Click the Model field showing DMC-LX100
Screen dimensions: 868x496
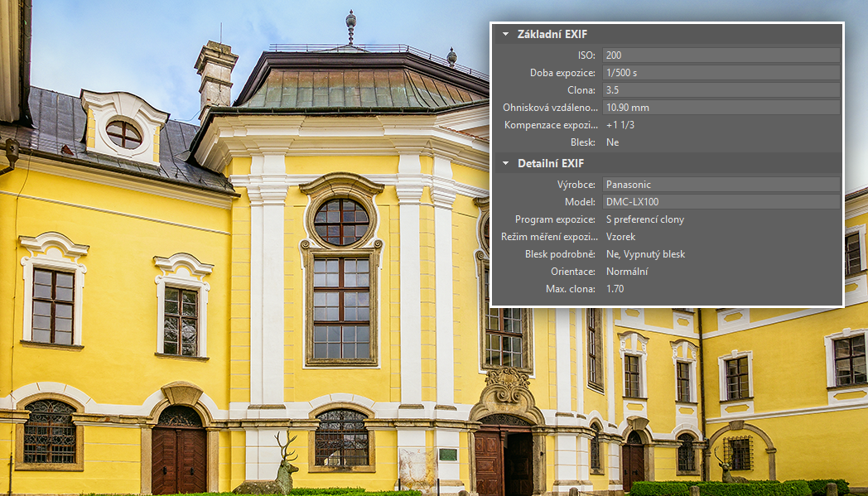coord(721,202)
